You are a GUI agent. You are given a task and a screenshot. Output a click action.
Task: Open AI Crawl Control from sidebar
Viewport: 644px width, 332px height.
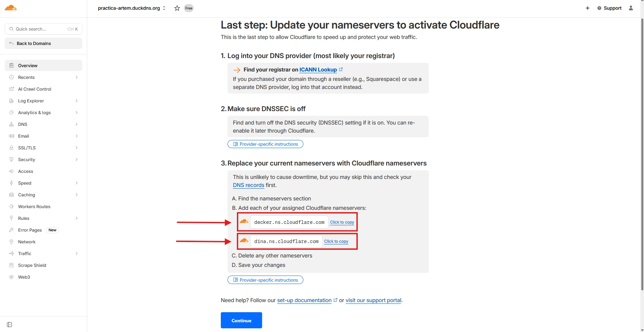pos(35,89)
